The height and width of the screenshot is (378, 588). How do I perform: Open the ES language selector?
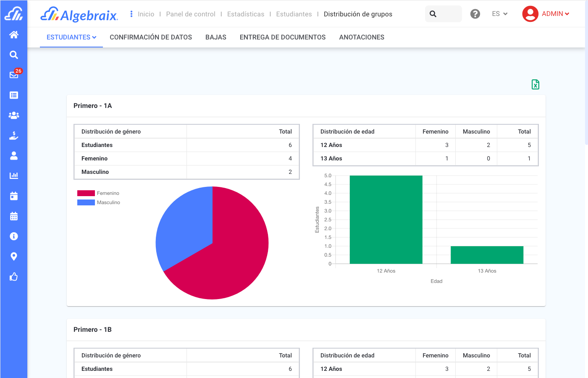coord(499,14)
